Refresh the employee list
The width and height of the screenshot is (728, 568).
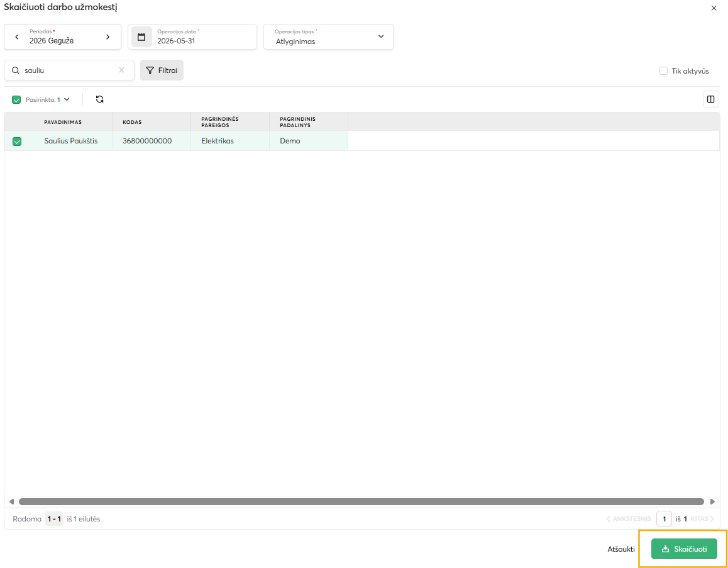click(99, 99)
